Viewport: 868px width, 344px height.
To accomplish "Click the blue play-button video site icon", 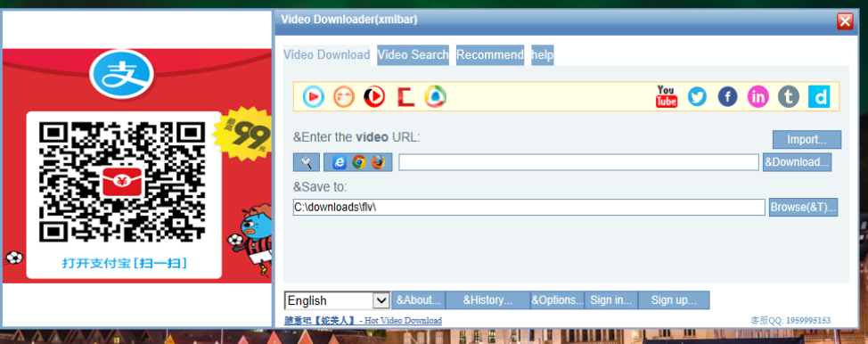I will 314,97.
